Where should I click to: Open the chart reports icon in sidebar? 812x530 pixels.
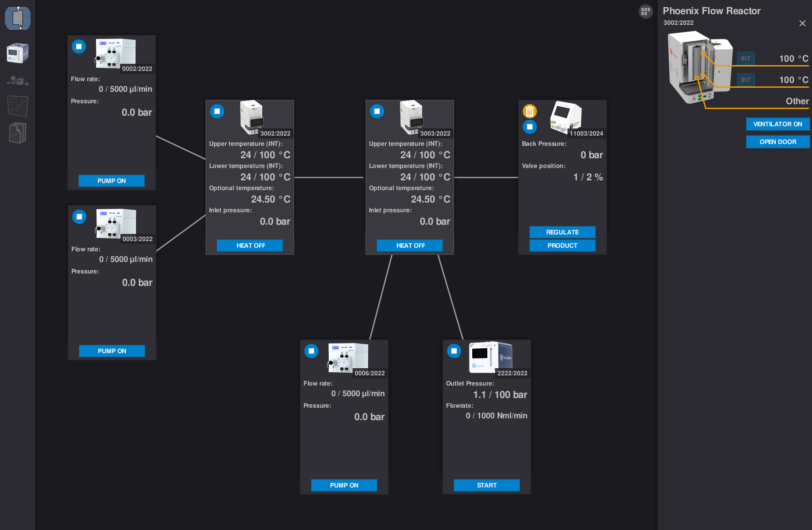[18, 133]
